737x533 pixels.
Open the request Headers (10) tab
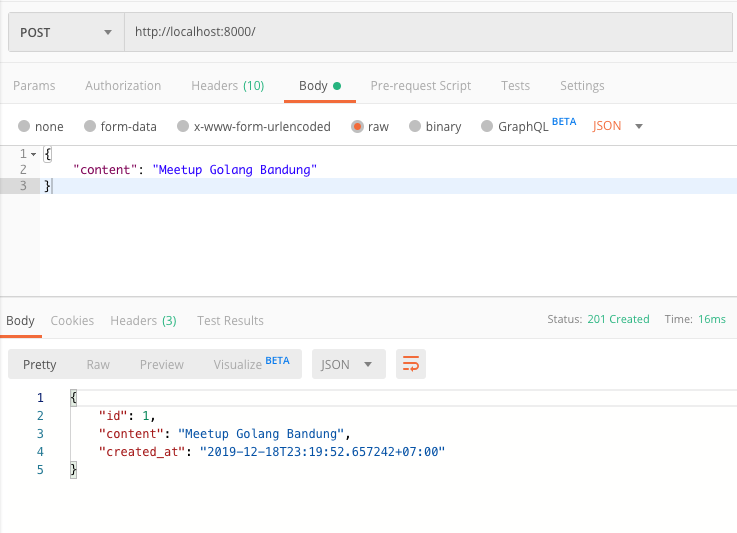[x=227, y=86]
